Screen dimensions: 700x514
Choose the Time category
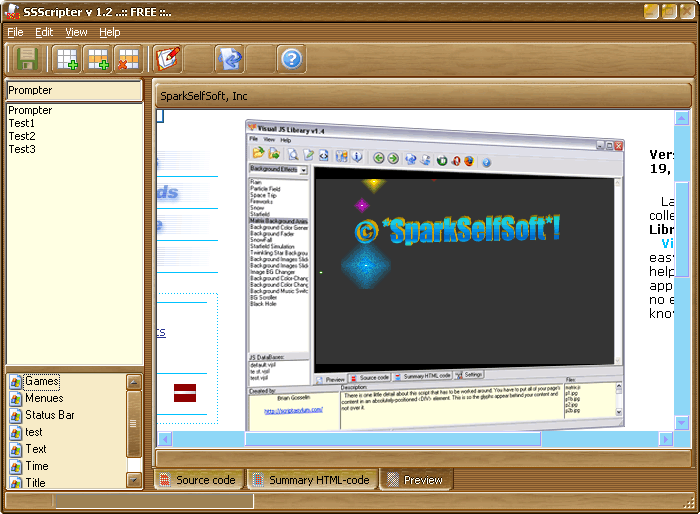pos(37,466)
